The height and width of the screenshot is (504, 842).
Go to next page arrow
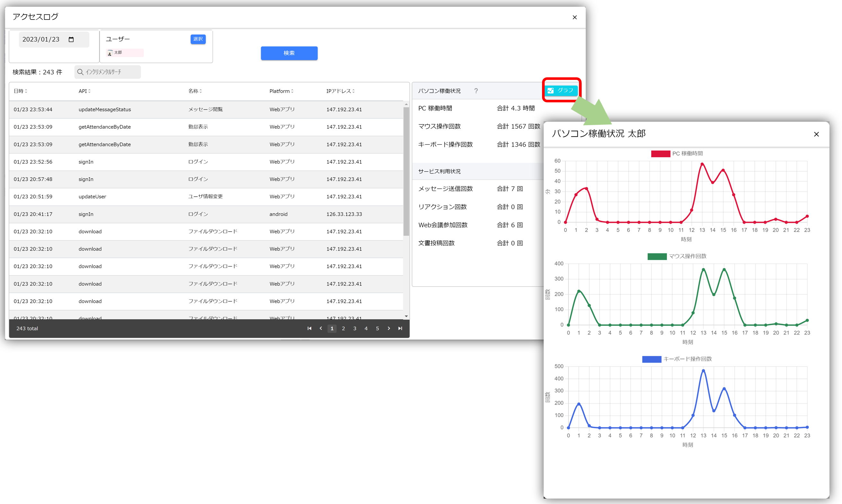coord(389,329)
